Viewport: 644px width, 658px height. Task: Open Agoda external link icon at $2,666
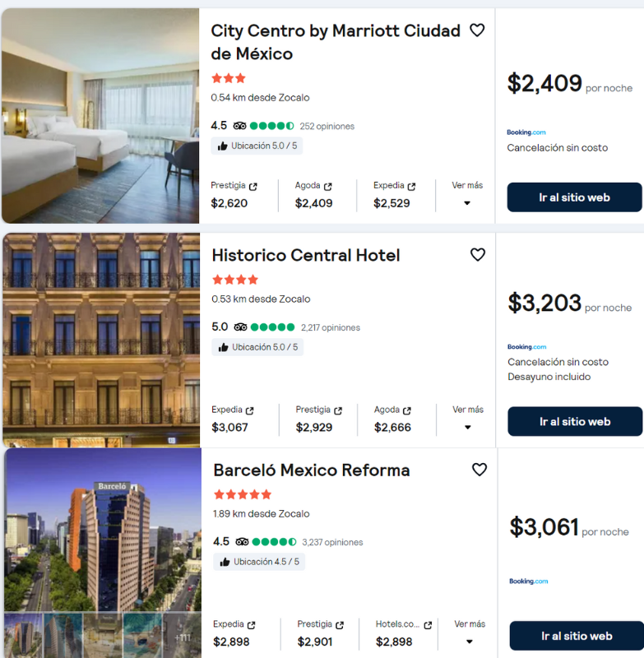click(x=407, y=410)
